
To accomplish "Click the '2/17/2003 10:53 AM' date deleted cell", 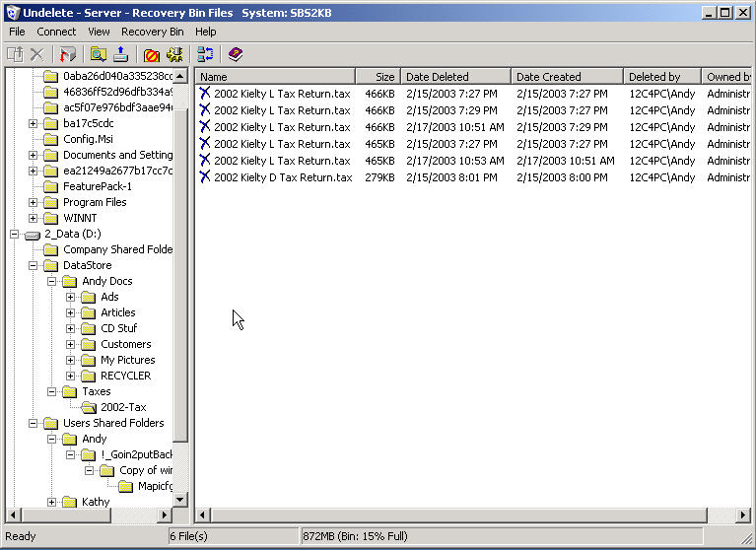I will 455,161.
